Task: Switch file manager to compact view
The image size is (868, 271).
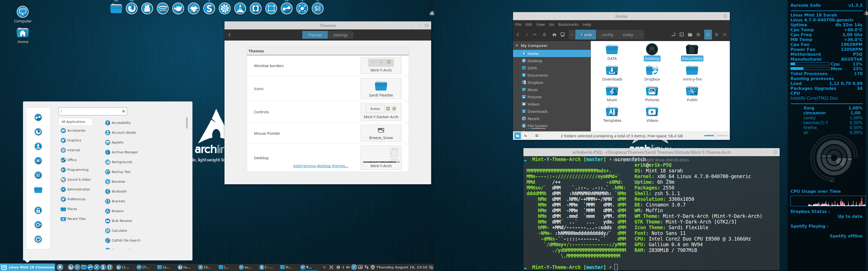Action: (x=725, y=35)
